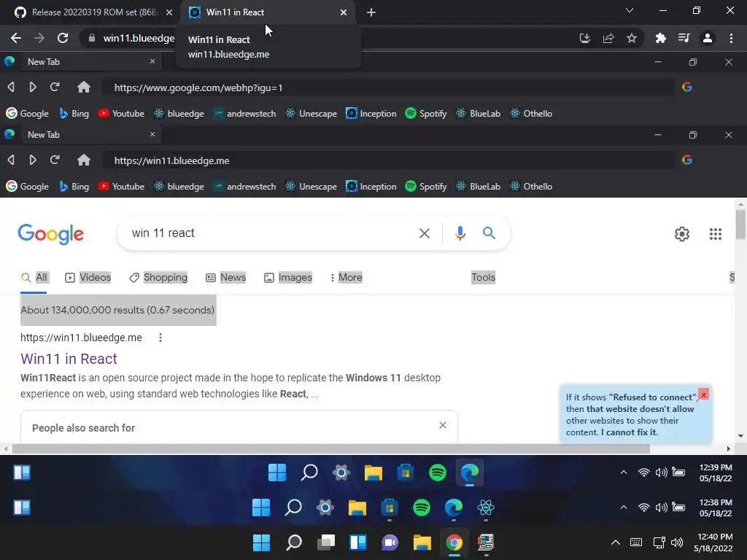The image size is (747, 560).
Task: Click Chrome's share this page icon
Action: click(x=608, y=38)
